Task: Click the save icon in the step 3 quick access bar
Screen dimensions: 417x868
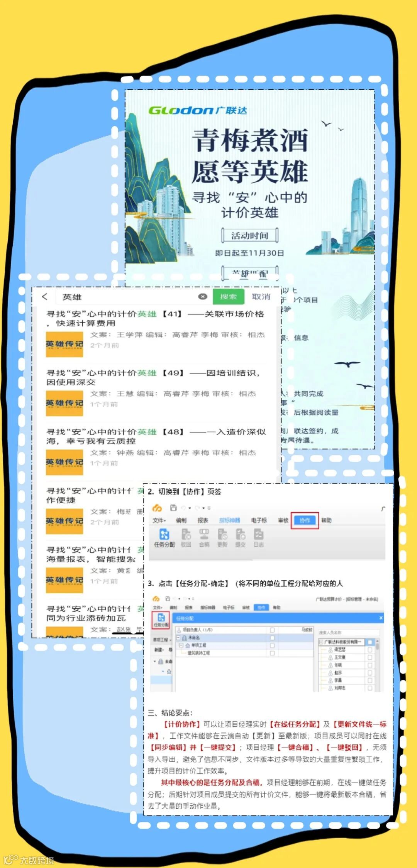Action: 168,599
